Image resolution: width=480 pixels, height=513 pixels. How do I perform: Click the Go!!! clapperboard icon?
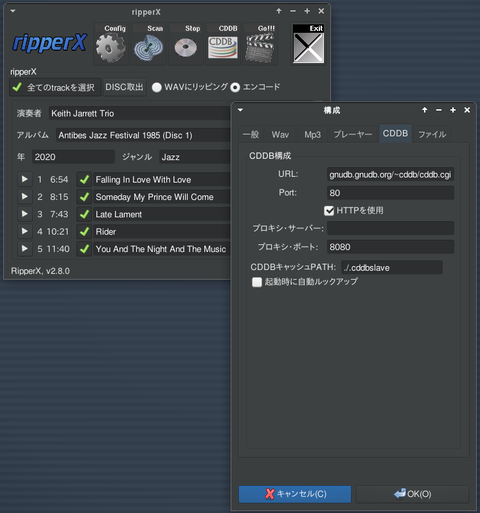tap(260, 44)
